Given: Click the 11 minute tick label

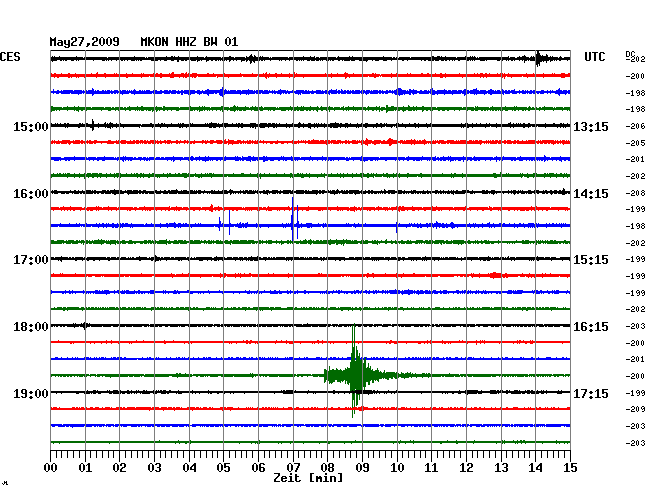Looking at the screenshot, I should 432,468.
